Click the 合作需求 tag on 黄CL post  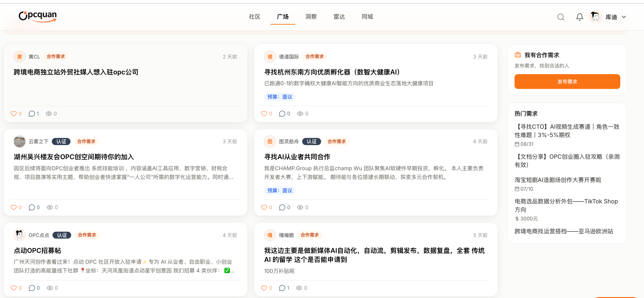tap(56, 57)
